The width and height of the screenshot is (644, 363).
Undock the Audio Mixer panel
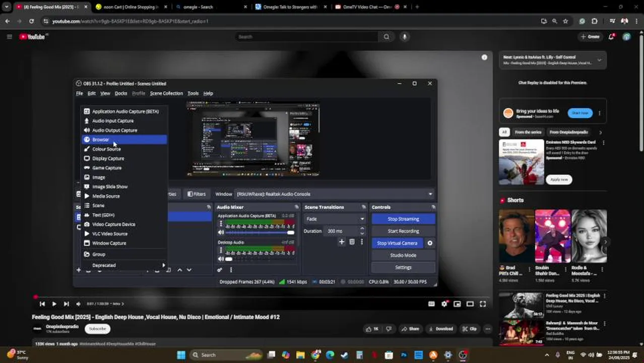pyautogui.click(x=296, y=207)
